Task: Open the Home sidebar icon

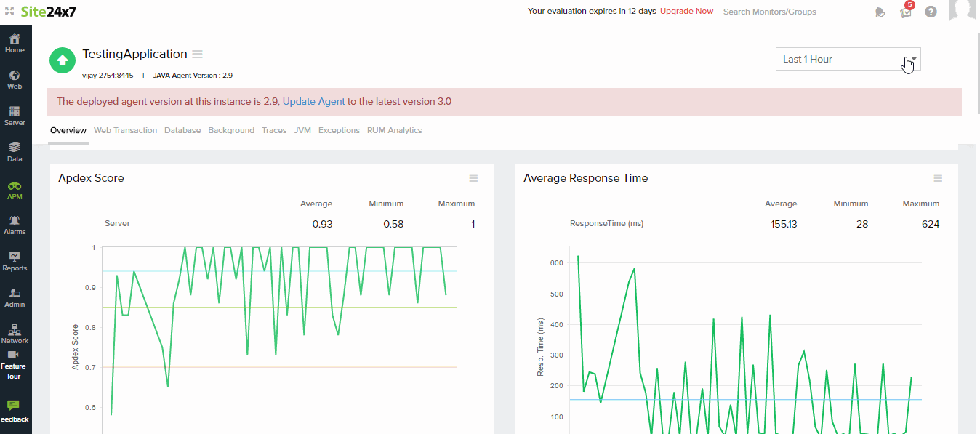Action: pos(15,39)
